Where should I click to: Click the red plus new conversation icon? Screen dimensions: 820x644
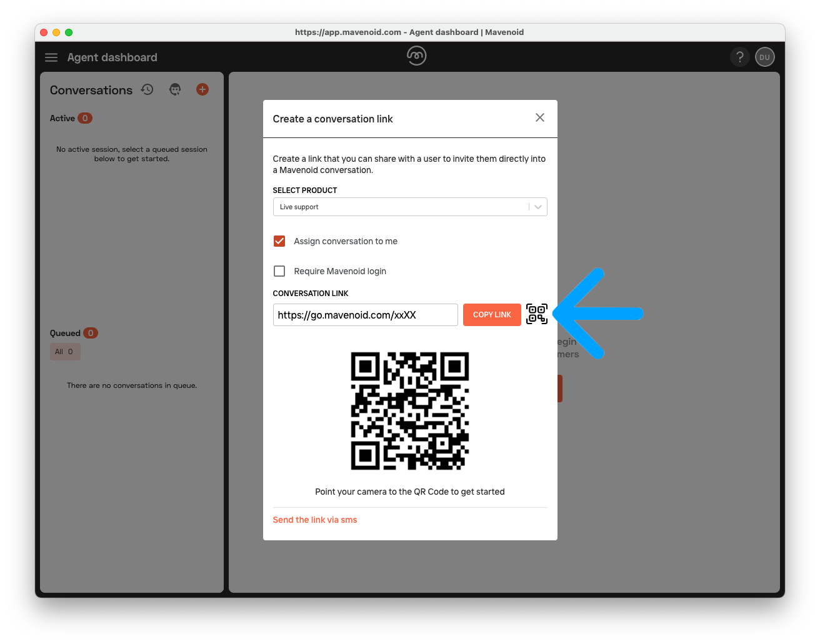(202, 89)
